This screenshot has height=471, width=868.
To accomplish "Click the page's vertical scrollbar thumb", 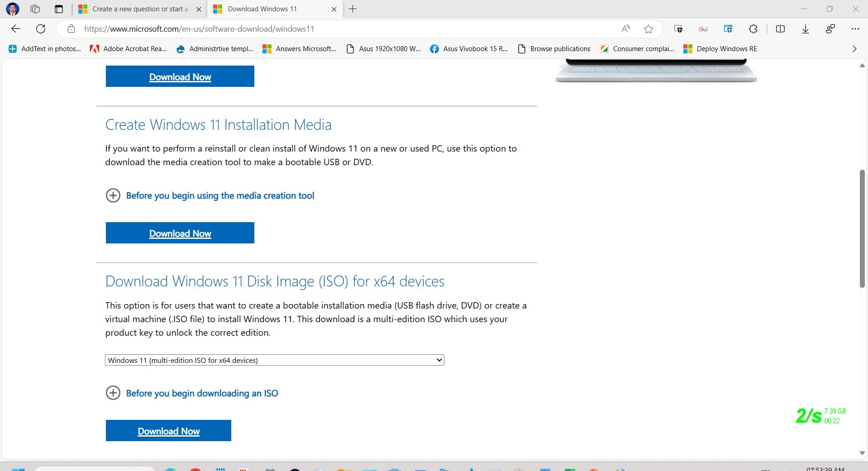I will point(862,228).
